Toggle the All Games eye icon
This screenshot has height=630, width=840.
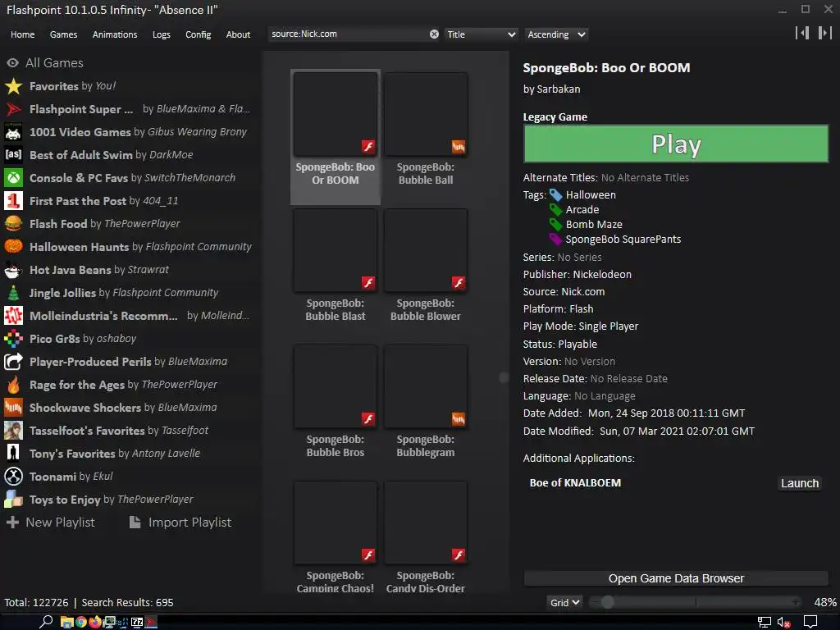pos(13,63)
